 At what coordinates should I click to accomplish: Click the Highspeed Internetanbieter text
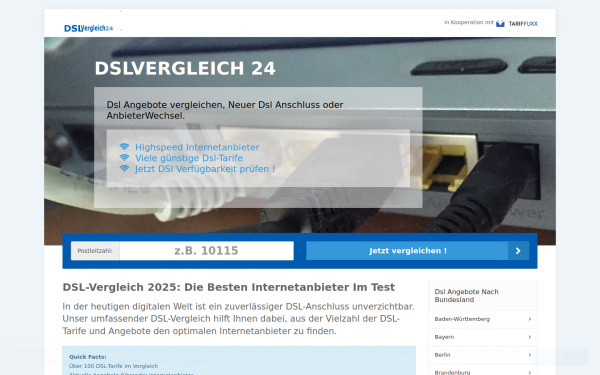tap(197, 147)
